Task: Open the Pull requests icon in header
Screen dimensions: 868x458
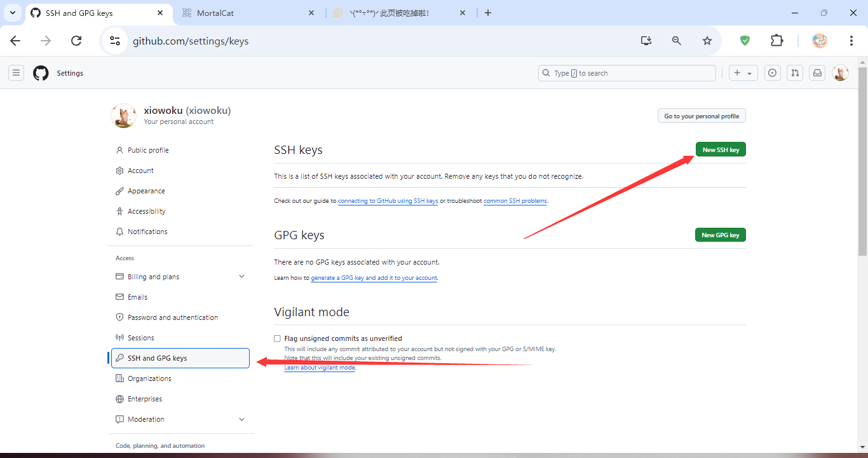Action: click(x=795, y=73)
